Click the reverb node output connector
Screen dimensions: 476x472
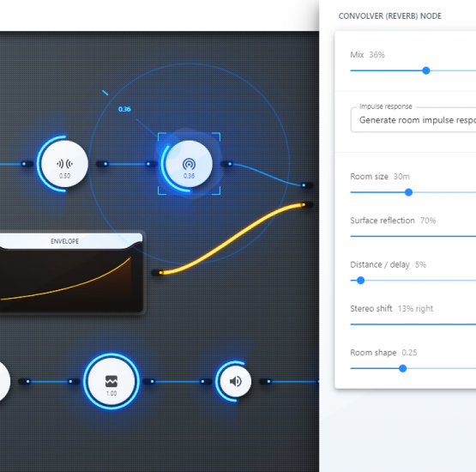[x=230, y=164]
